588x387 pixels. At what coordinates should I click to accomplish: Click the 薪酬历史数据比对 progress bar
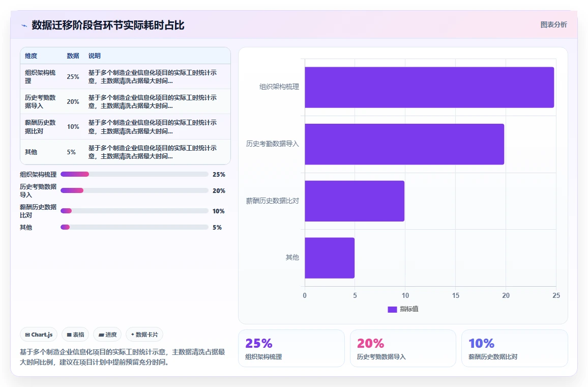(134, 211)
